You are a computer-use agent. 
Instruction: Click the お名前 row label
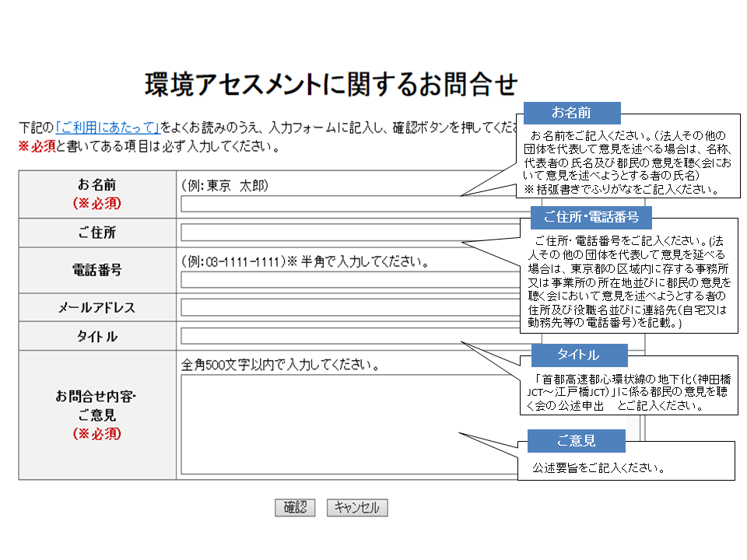pos(97,185)
